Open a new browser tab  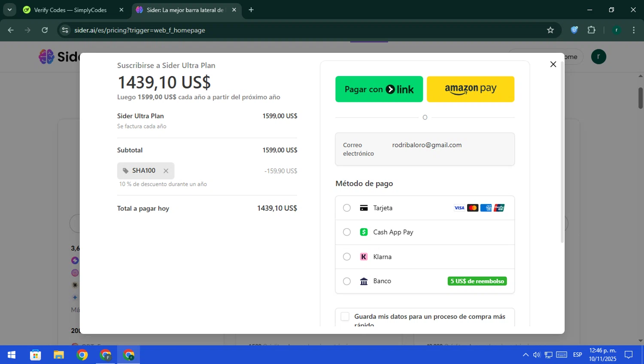tap(251, 10)
